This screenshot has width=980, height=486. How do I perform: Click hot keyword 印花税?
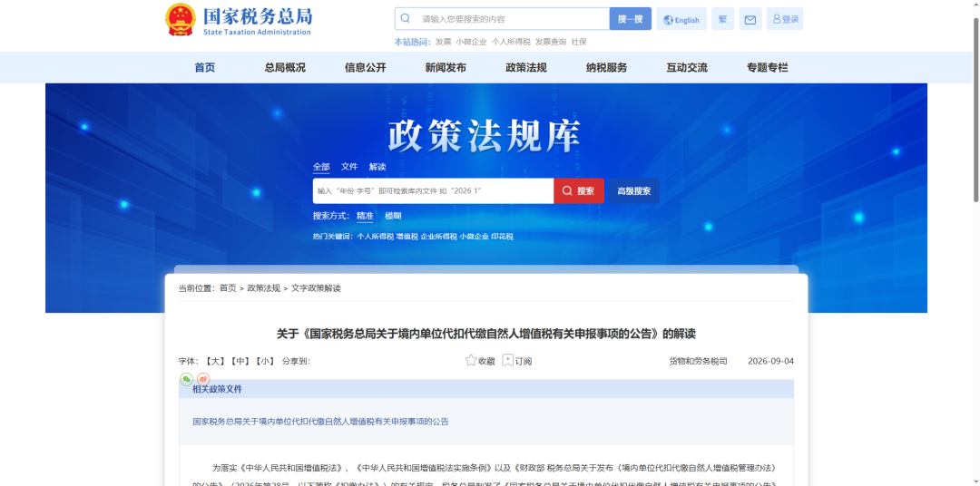tap(502, 237)
